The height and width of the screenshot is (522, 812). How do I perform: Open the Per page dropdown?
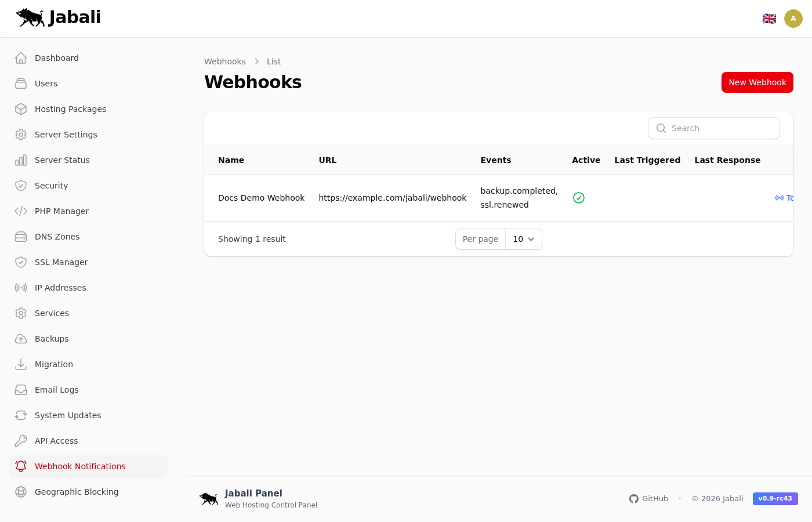[x=523, y=239]
